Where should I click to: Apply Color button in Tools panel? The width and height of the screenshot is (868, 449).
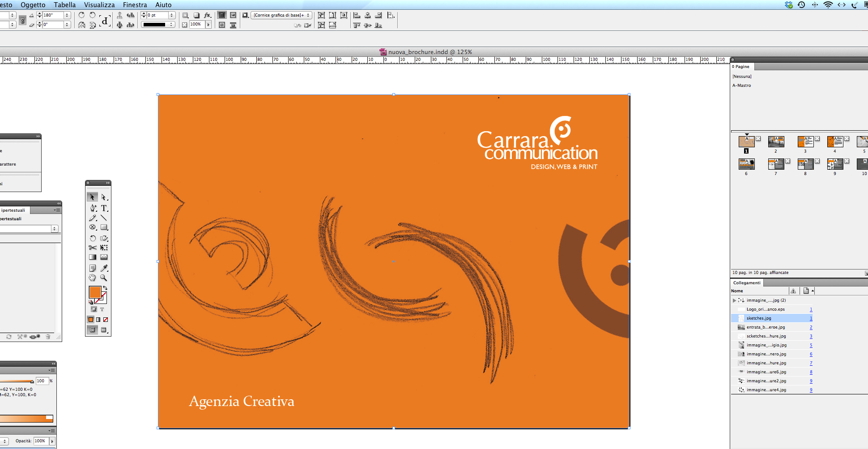pos(91,320)
